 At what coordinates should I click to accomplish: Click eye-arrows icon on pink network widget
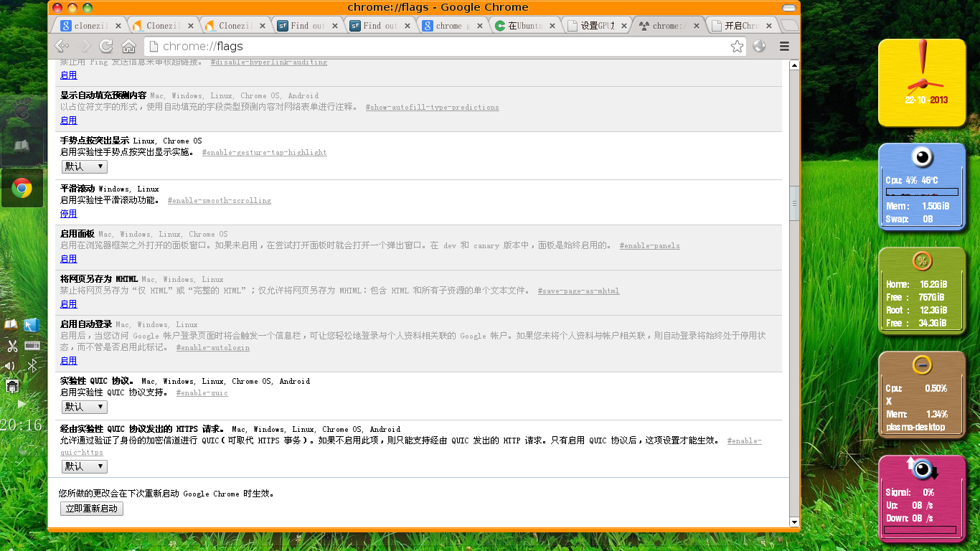[x=923, y=469]
